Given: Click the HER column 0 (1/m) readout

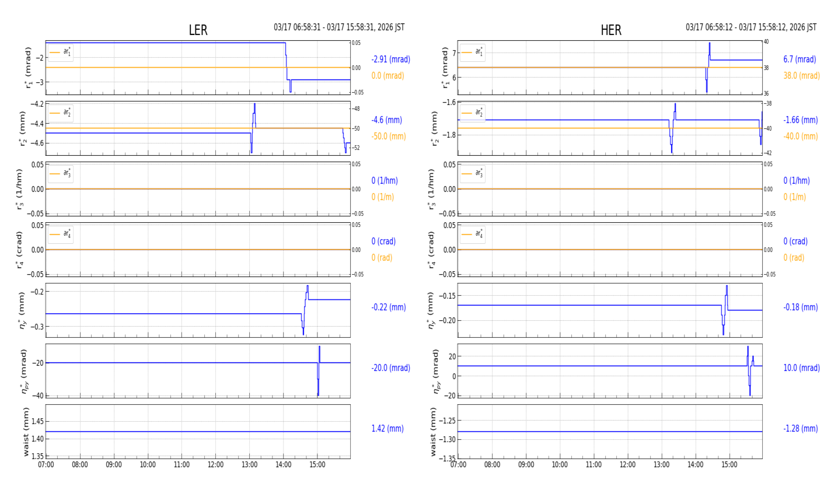Looking at the screenshot, I should click(x=794, y=197).
